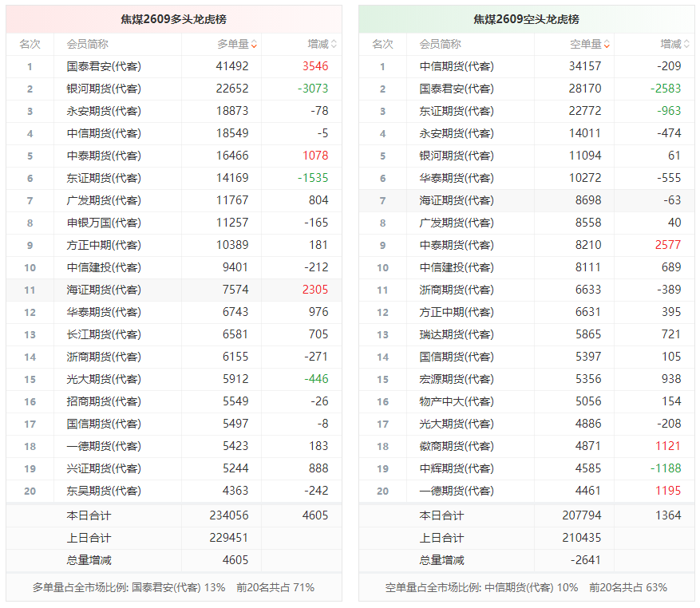The image size is (700, 608).
Task: Click red 3546 change value
Action: point(315,66)
